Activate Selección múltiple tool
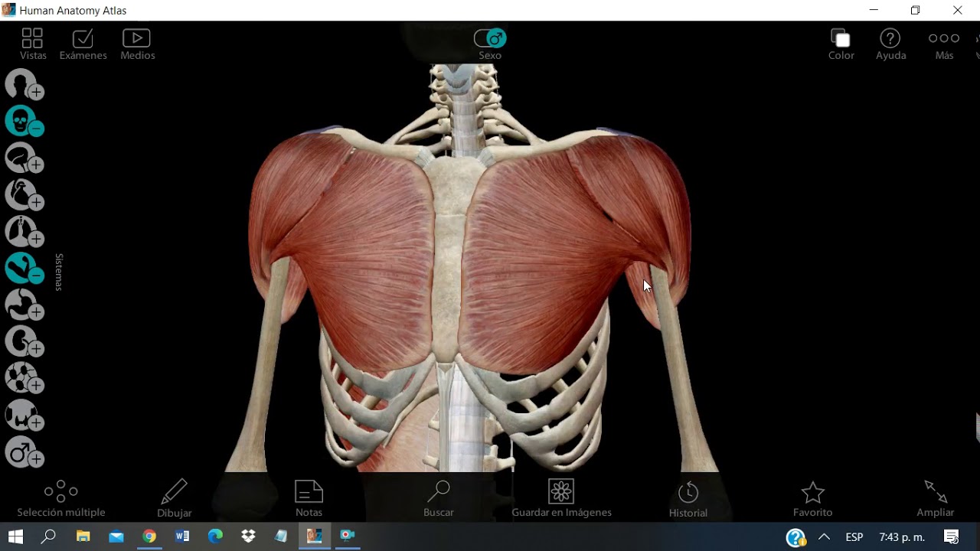The height and width of the screenshot is (551, 980). 61,499
